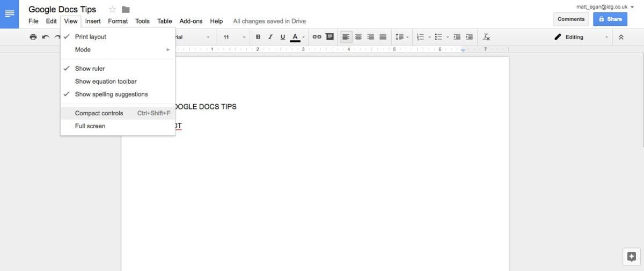Viewport: 644px width, 271px height.
Task: Select justify alignment
Action: (x=383, y=37)
